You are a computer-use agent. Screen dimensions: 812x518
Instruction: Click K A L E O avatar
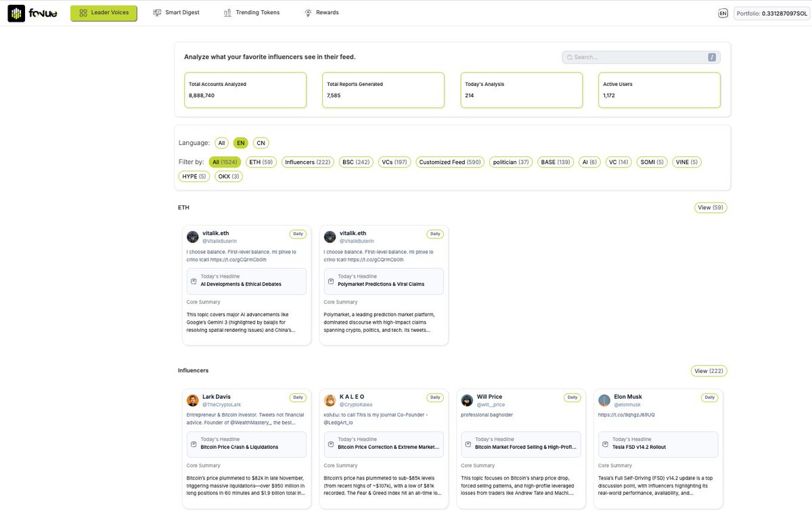[x=330, y=400]
